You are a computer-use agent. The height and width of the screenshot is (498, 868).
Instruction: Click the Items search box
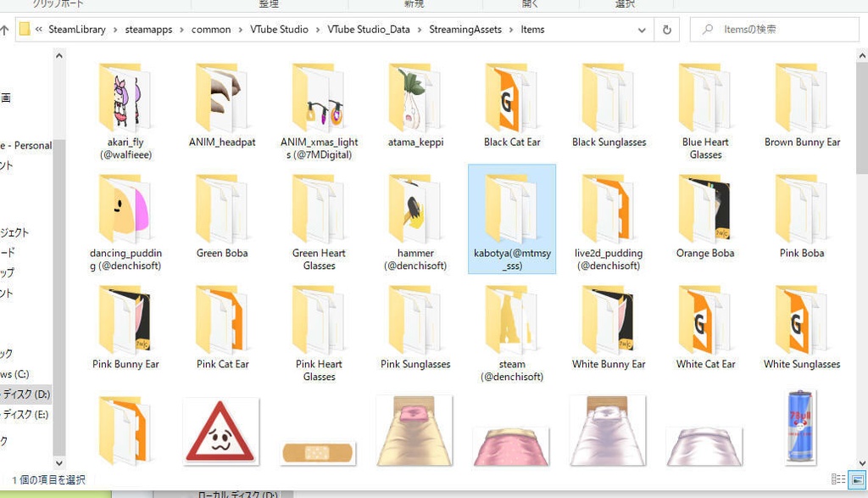point(775,30)
